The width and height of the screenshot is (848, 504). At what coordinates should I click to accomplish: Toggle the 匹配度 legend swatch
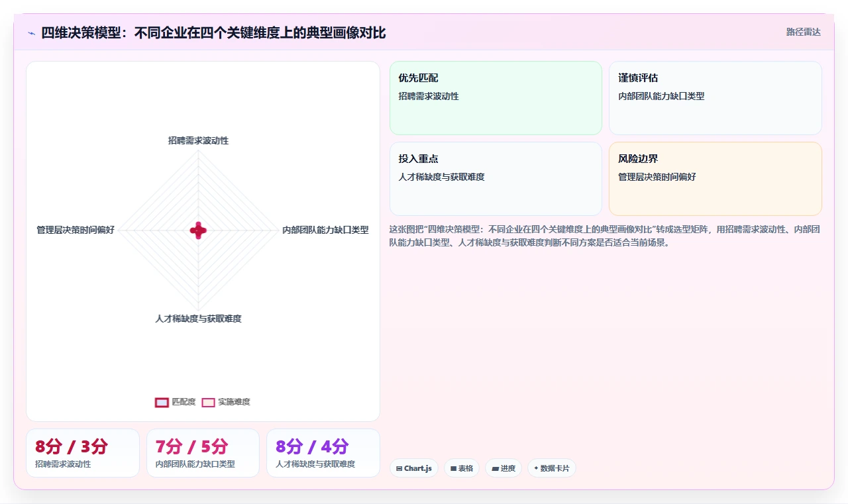tap(162, 402)
